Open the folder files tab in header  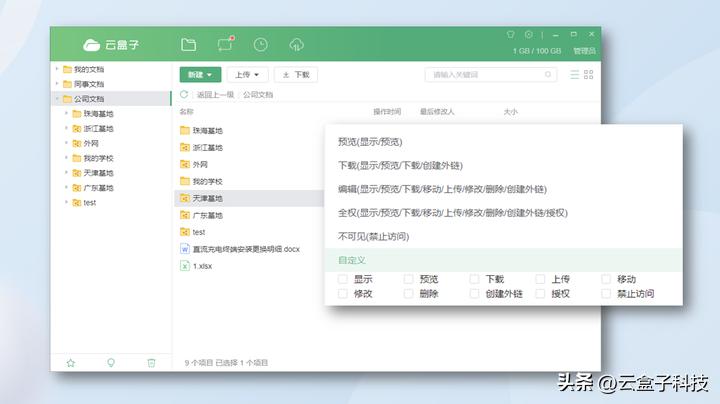189,45
